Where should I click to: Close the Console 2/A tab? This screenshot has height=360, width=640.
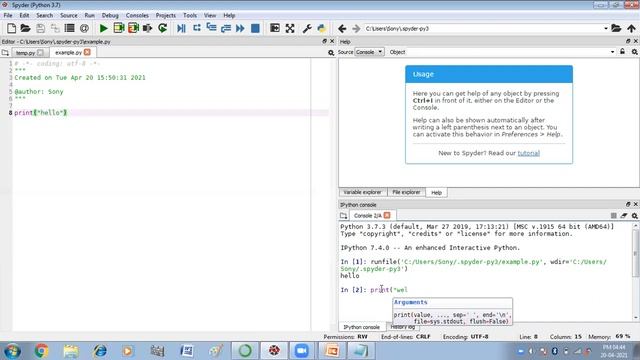387,215
